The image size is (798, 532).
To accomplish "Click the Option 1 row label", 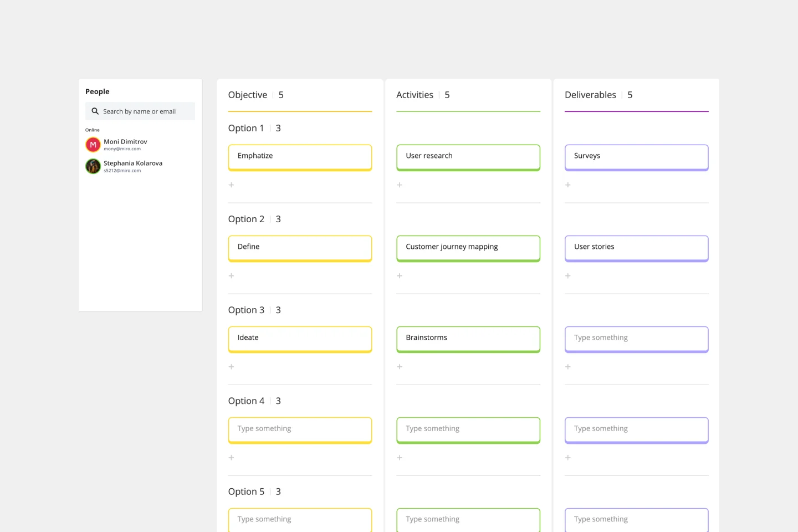I will click(x=246, y=128).
